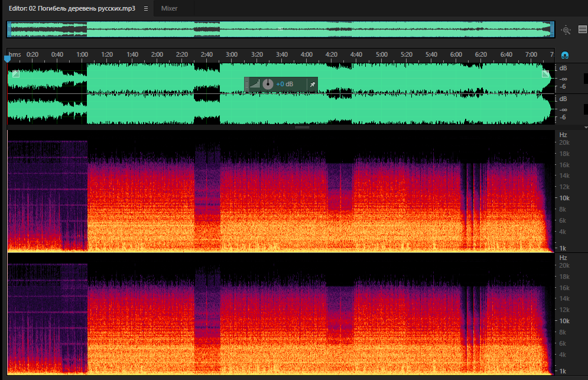Click the 4:40 mark on the time ruler
Screen dimensions: 588x380
point(356,54)
